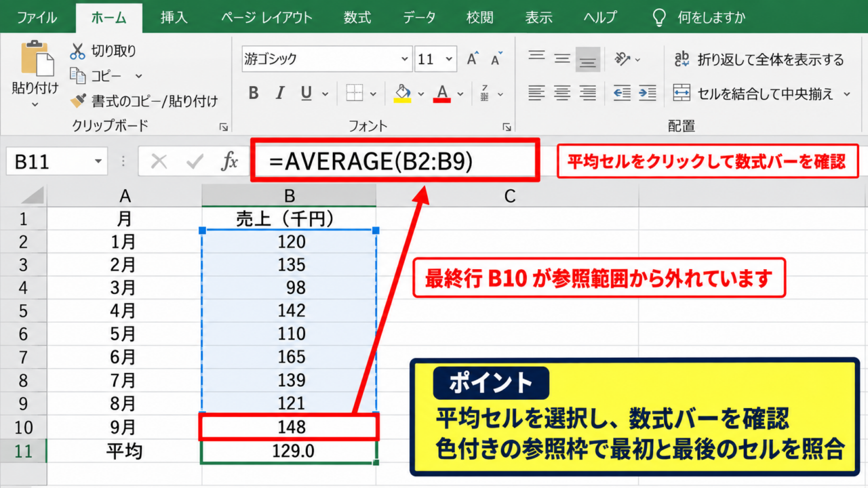The height and width of the screenshot is (488, 868).
Task: Click the Insert Function fx icon
Action: (231, 161)
